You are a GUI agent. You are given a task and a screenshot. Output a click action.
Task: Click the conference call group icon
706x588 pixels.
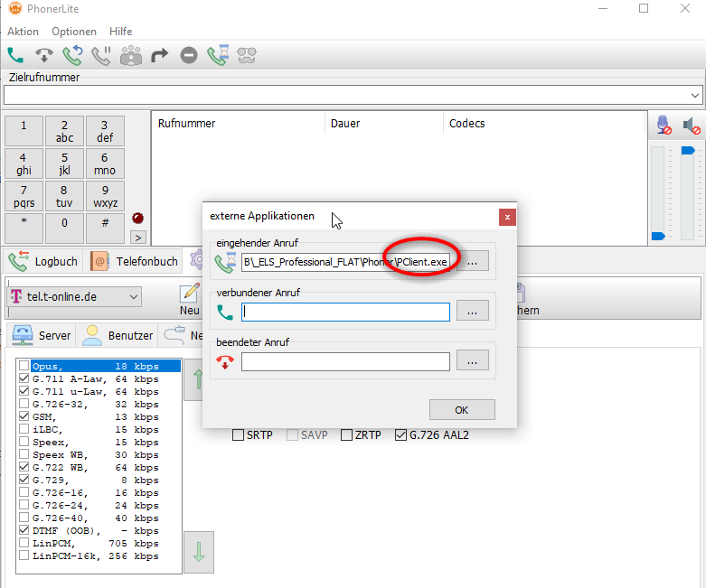pos(131,55)
